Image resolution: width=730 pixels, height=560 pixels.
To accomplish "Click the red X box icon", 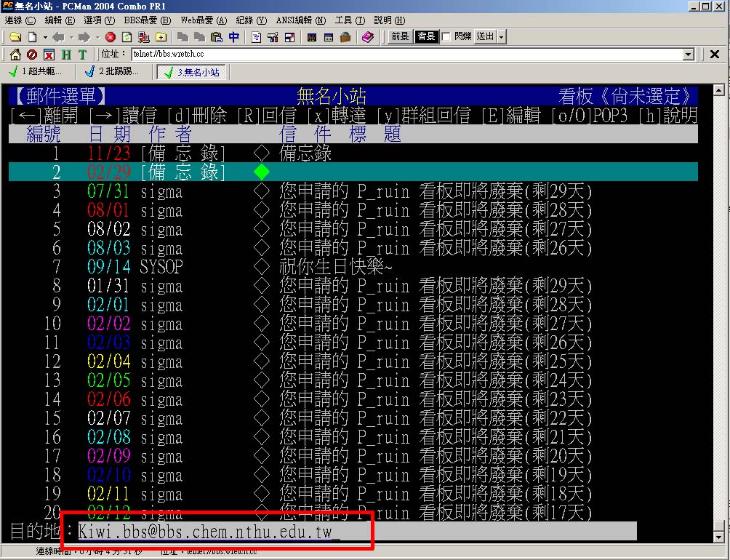I will tap(49, 55).
